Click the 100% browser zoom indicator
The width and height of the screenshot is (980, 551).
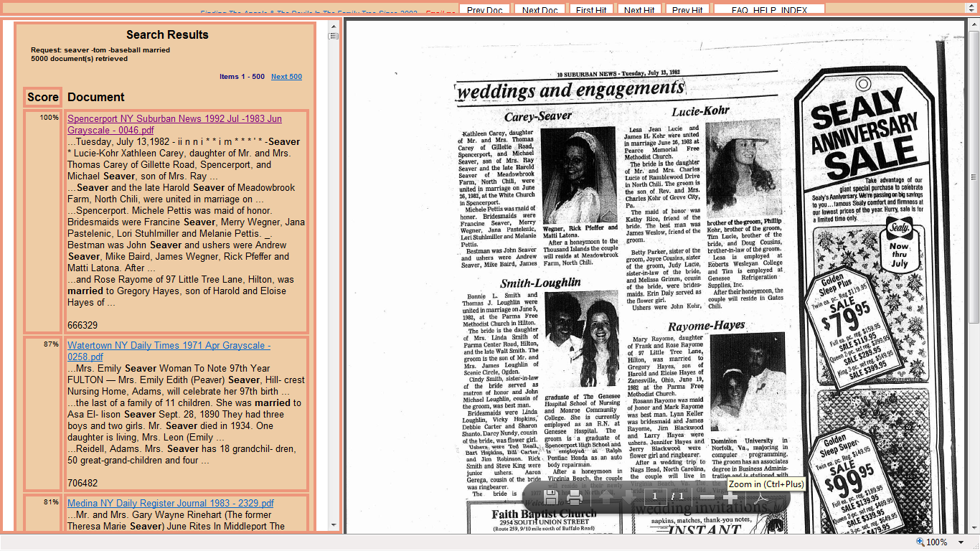933,542
